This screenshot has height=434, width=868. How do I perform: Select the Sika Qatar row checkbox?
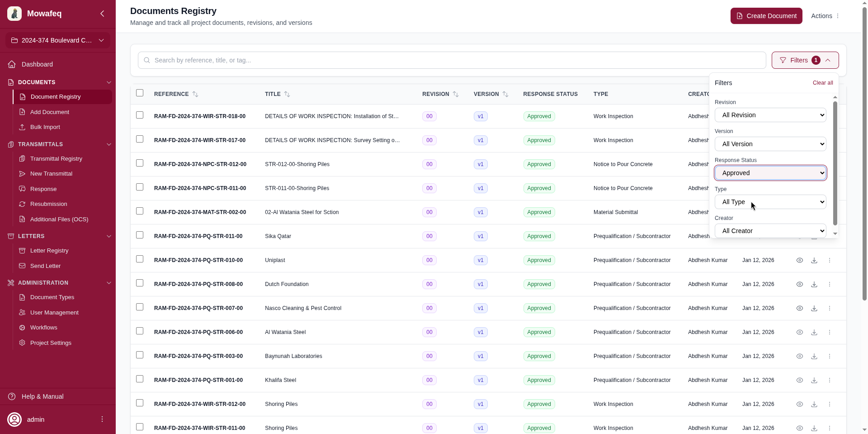[x=139, y=235]
